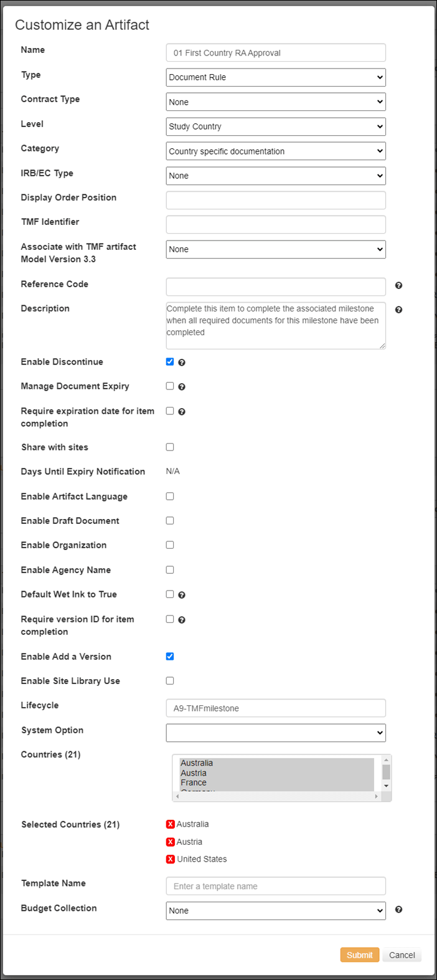
Task: Remove Austria using its red X
Action: click(x=170, y=841)
